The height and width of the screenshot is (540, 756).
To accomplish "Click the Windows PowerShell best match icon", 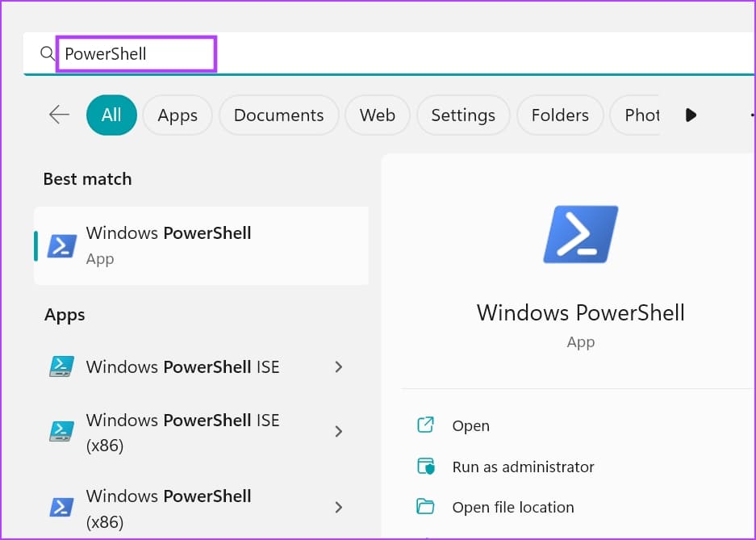I will click(61, 246).
